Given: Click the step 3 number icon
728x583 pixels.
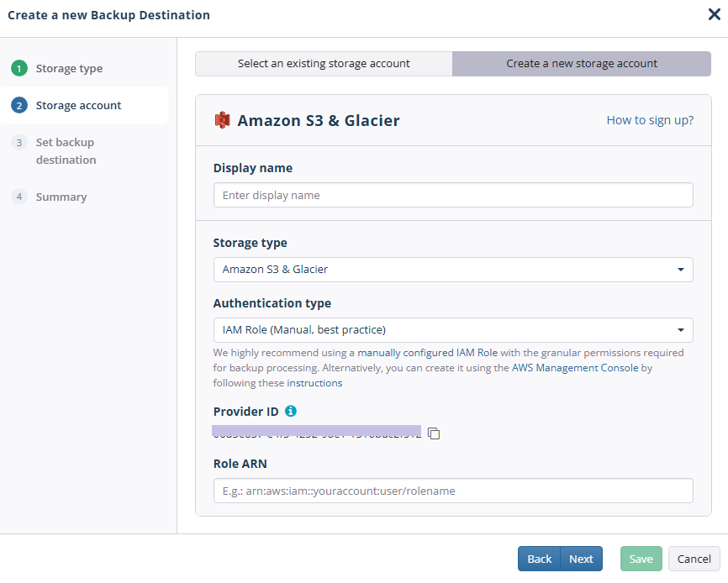Looking at the screenshot, I should (x=19, y=142).
